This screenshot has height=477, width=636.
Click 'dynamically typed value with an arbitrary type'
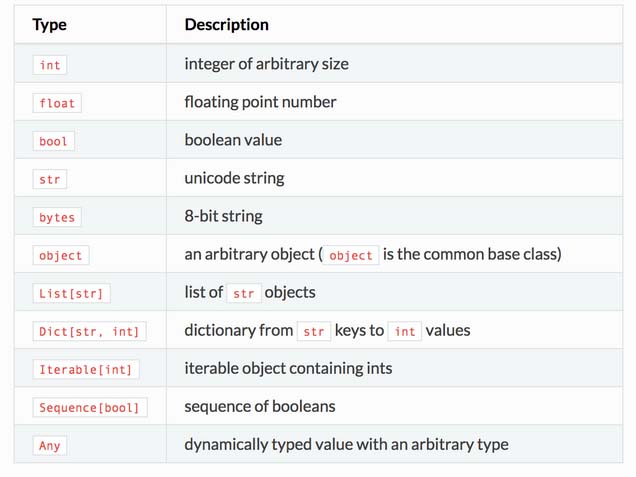tap(346, 445)
